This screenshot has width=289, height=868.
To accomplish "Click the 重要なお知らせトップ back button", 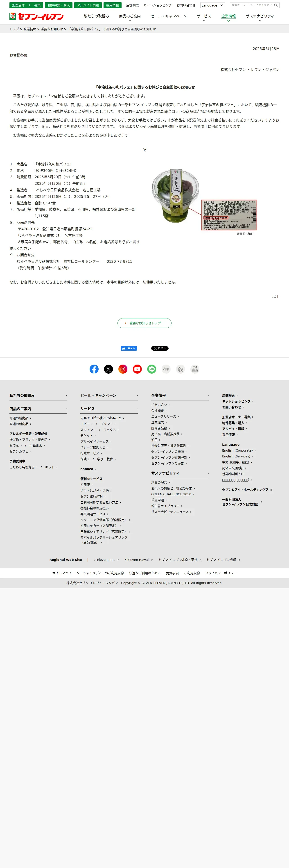I will [x=144, y=323].
